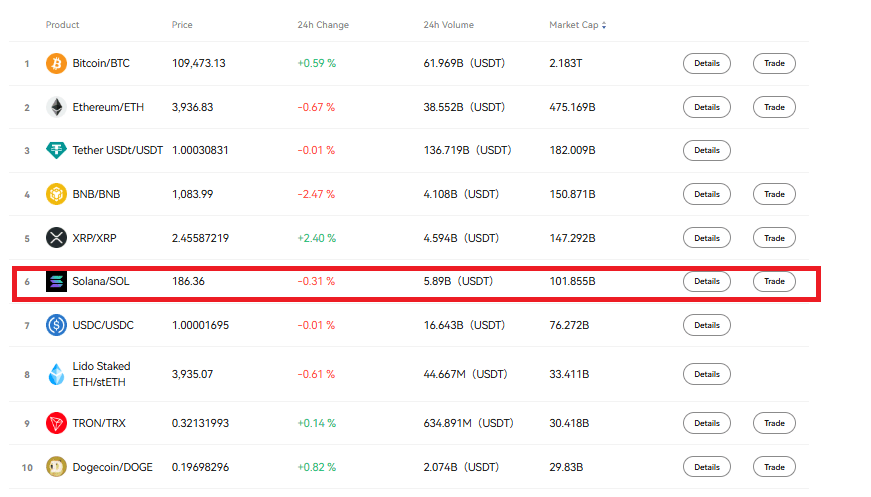Click the Dogecoin logo icon
This screenshot has width=871, height=497.
(57, 467)
